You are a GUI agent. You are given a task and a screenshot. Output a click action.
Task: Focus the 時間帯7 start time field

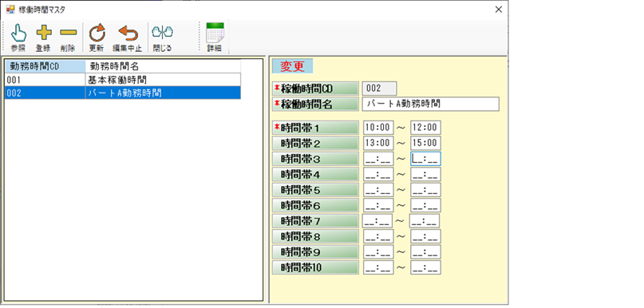pyautogui.click(x=377, y=221)
